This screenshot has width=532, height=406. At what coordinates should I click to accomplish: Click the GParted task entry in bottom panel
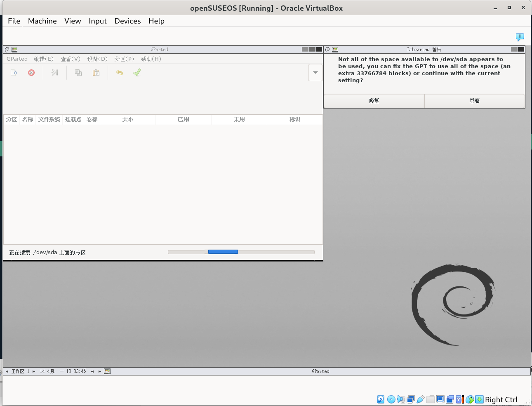(x=320, y=371)
